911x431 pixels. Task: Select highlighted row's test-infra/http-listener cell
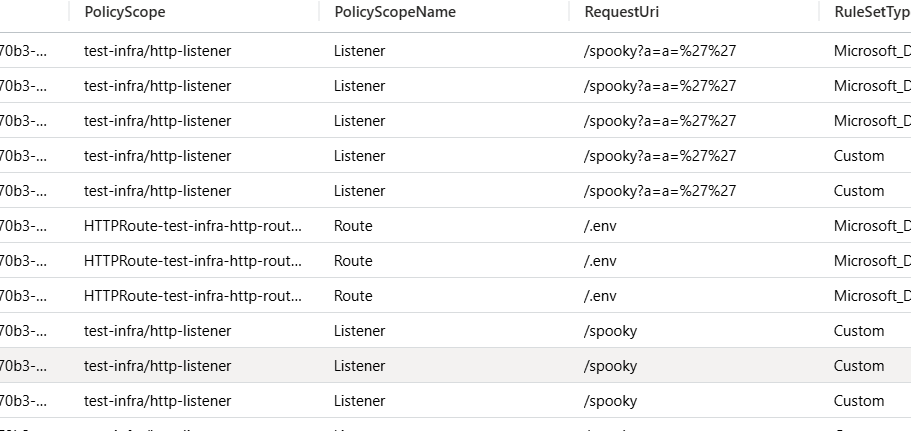point(157,366)
